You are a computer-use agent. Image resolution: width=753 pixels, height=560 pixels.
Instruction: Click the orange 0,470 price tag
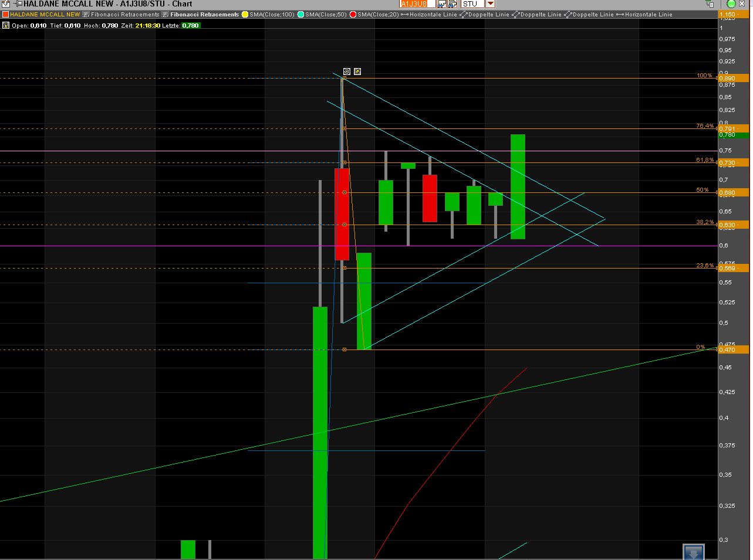point(734,349)
